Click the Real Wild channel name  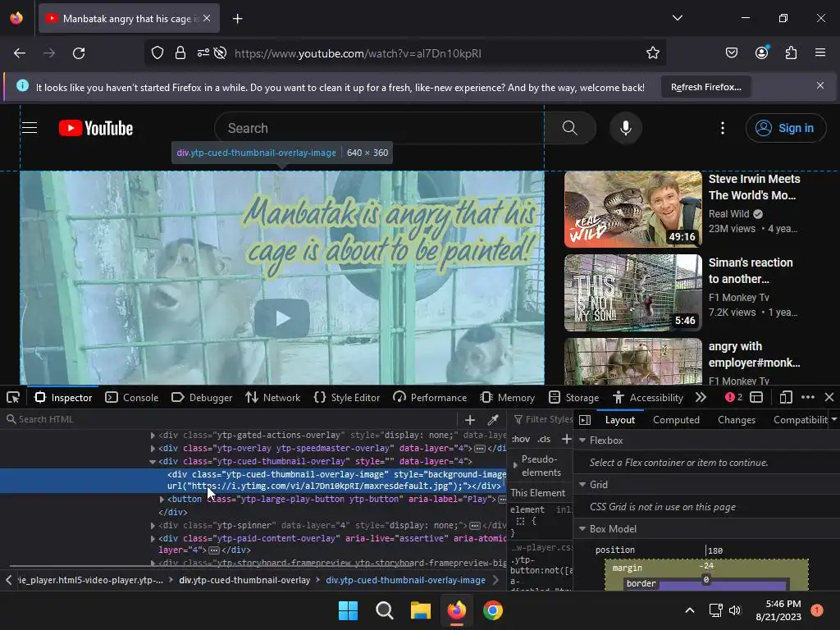(x=728, y=214)
